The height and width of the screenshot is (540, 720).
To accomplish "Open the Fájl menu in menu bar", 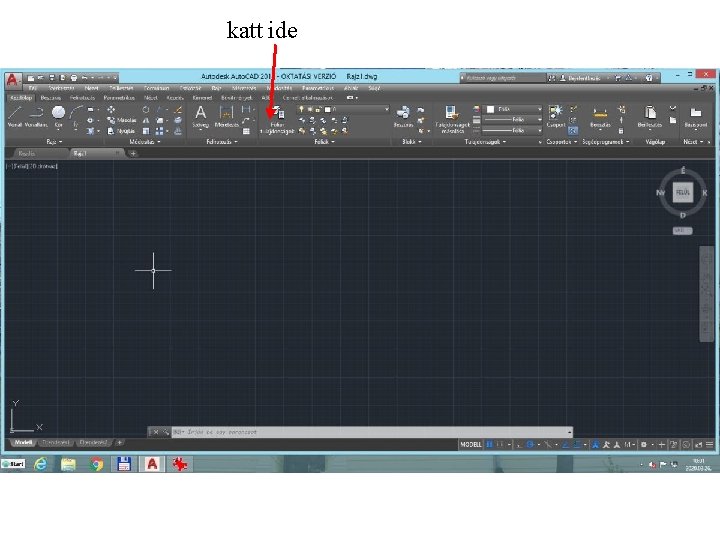I will [x=33, y=88].
